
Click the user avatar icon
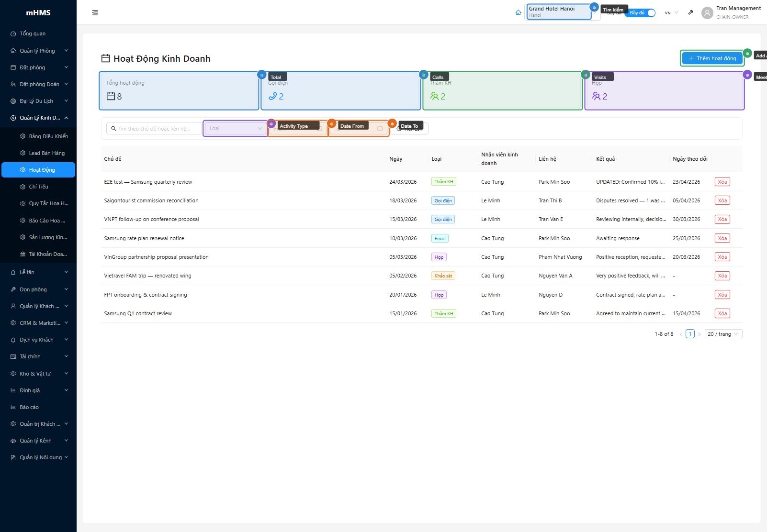(x=707, y=13)
